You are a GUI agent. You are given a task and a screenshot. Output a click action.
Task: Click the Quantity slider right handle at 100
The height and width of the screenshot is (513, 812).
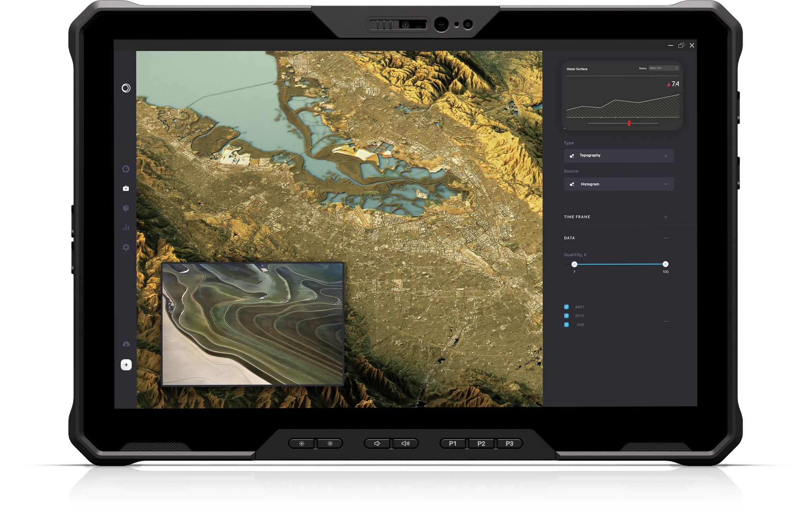pos(665,264)
